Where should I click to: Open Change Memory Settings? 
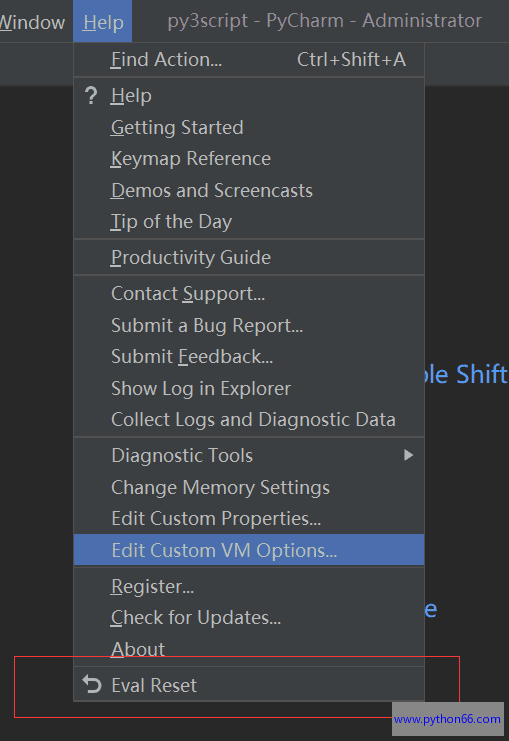[249, 487]
